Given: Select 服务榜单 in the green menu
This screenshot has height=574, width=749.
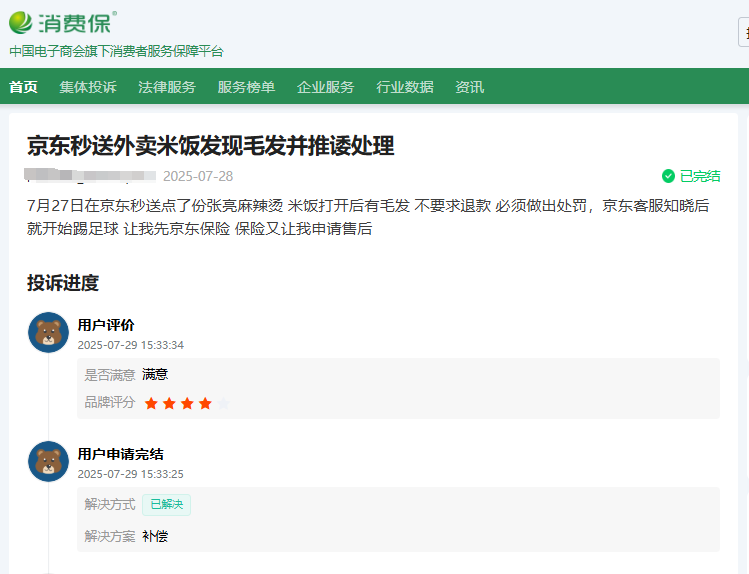Looking at the screenshot, I should pyautogui.click(x=246, y=87).
